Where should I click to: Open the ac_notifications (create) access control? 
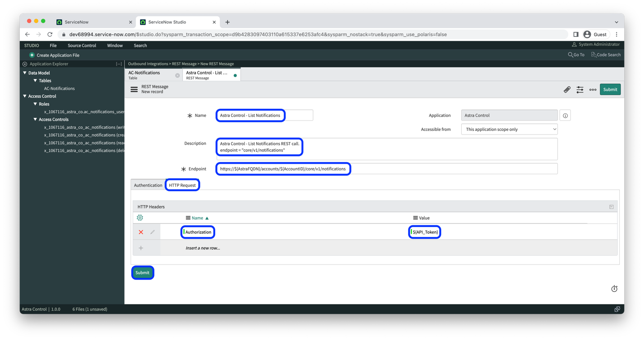click(x=84, y=135)
